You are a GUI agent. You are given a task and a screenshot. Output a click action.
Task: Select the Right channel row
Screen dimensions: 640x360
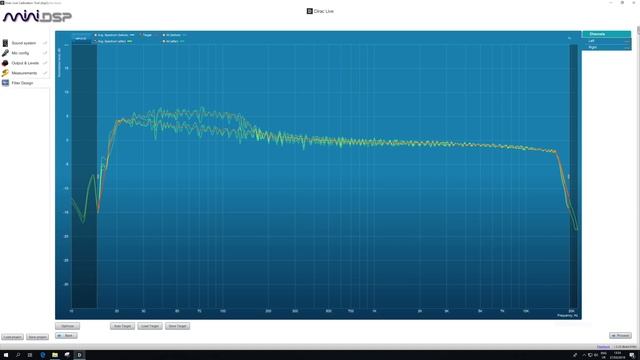point(607,47)
